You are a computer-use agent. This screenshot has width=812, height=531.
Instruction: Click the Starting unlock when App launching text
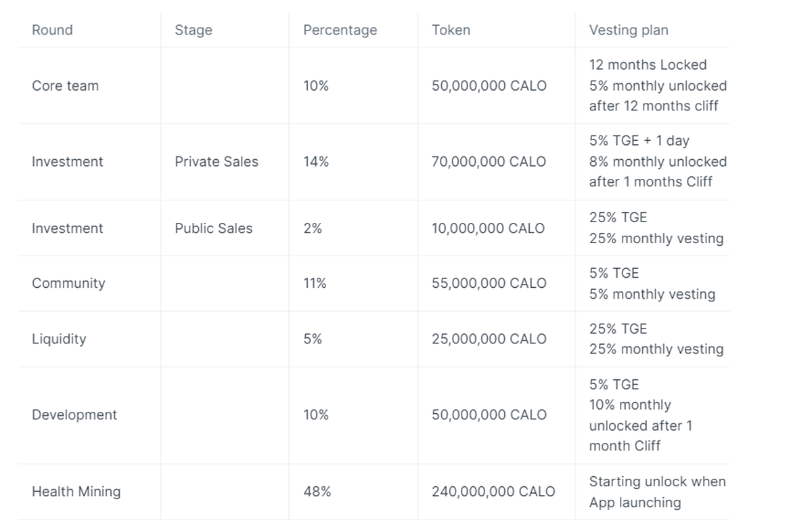click(657, 492)
